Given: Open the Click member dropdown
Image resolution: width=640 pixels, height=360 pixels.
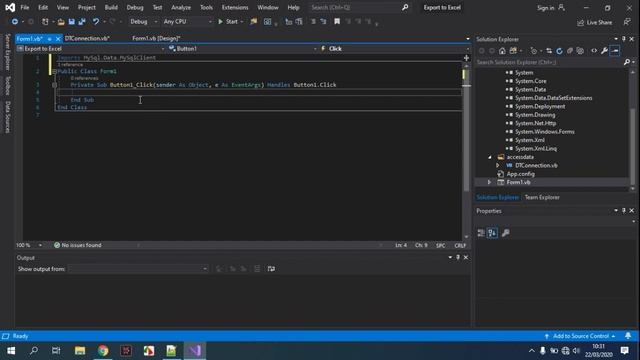Looking at the screenshot, I should point(394,49).
